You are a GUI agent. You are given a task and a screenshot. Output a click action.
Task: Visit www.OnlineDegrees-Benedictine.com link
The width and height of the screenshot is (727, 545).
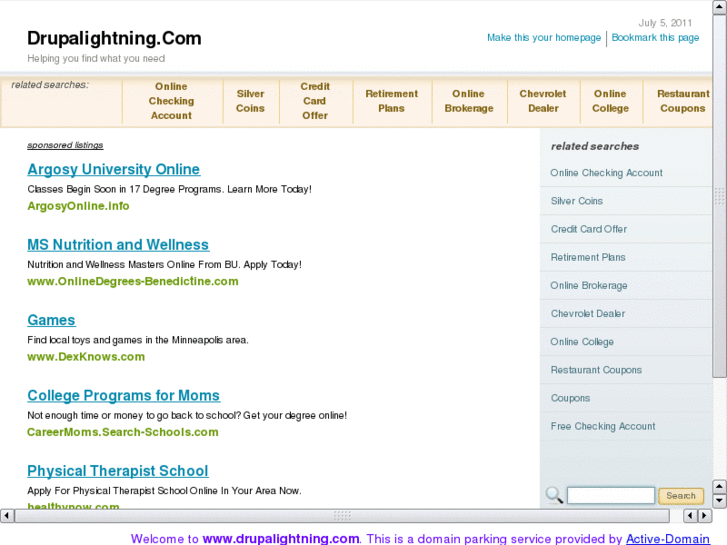coord(133,282)
